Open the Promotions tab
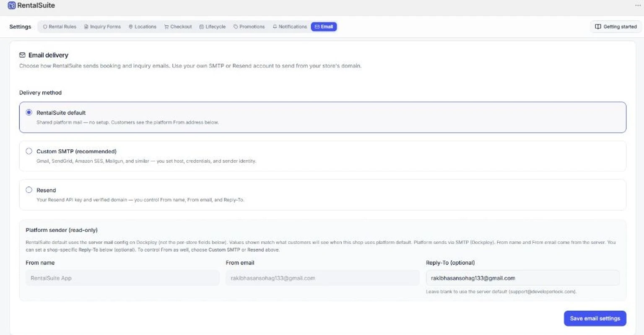Viewport: 644px width, 335px height. click(x=249, y=26)
